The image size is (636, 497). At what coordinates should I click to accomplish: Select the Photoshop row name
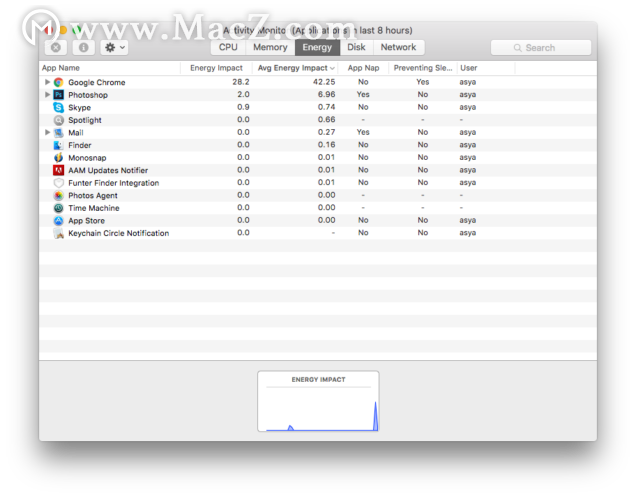[88, 95]
